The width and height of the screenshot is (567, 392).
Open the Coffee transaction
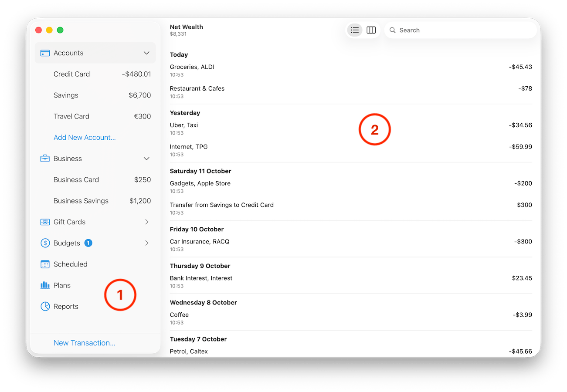pos(351,318)
